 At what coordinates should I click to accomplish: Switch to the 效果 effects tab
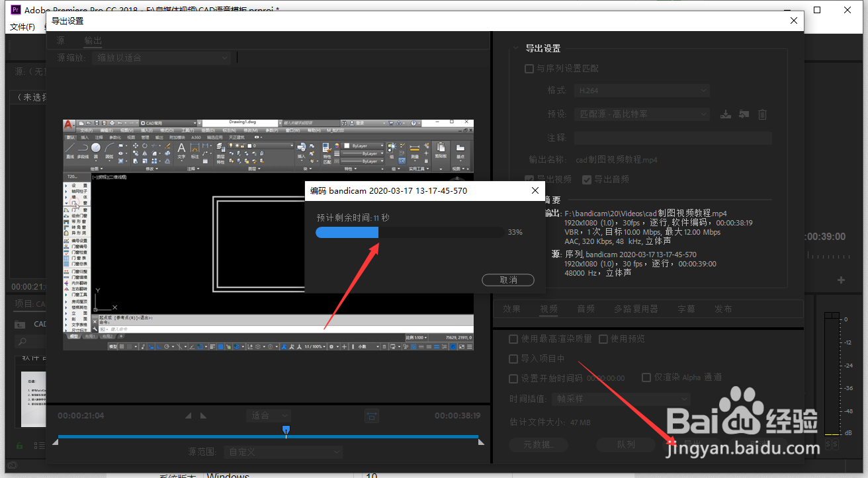click(512, 309)
